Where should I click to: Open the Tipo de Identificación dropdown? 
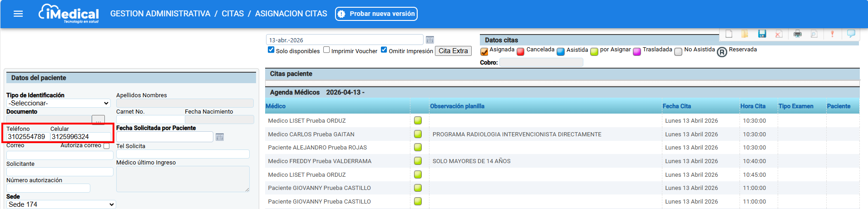coord(59,104)
